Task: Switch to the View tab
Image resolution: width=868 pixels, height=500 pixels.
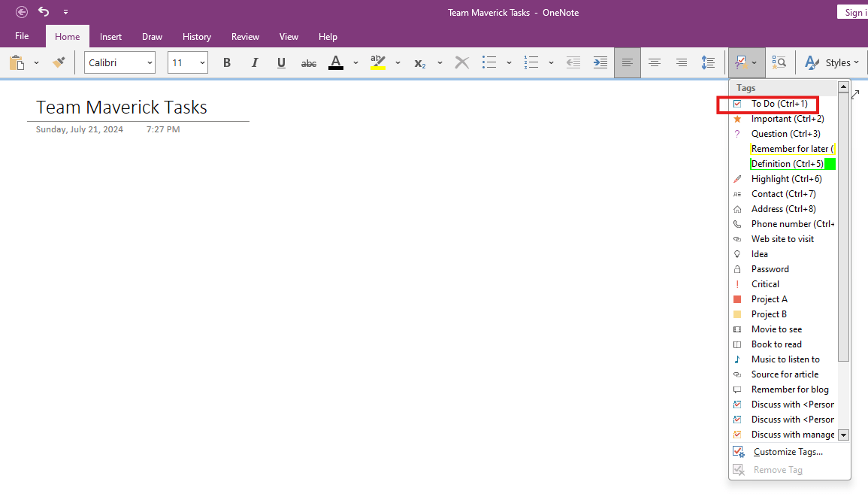Action: point(289,37)
